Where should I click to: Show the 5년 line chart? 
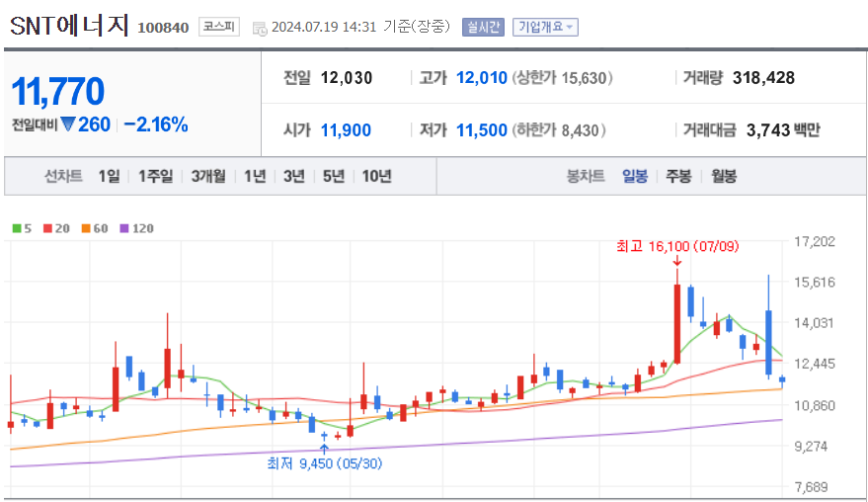[333, 176]
